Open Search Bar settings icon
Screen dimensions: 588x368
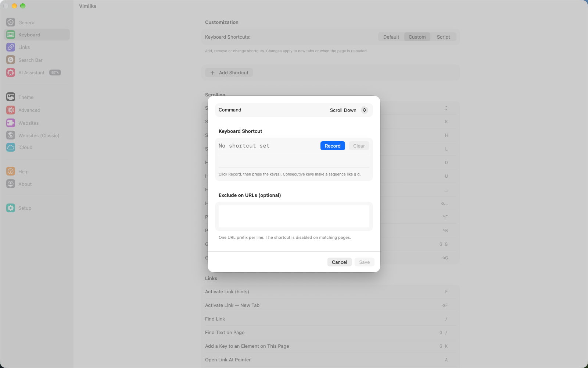[x=11, y=60]
